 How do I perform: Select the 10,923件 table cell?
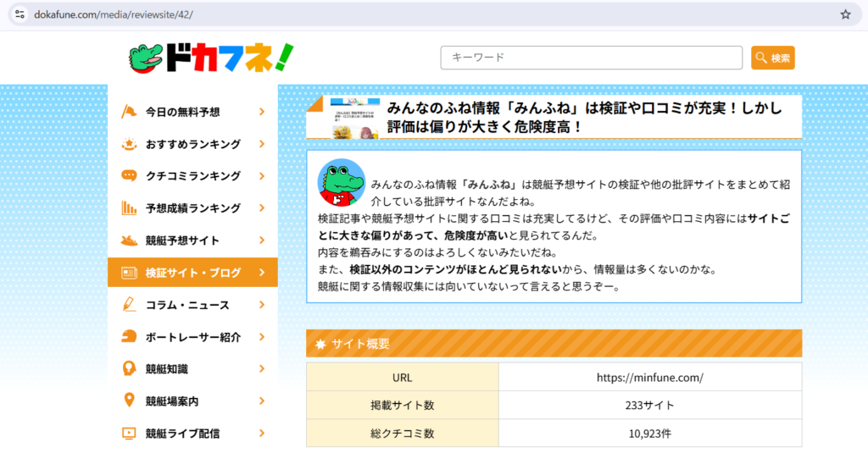[650, 434]
